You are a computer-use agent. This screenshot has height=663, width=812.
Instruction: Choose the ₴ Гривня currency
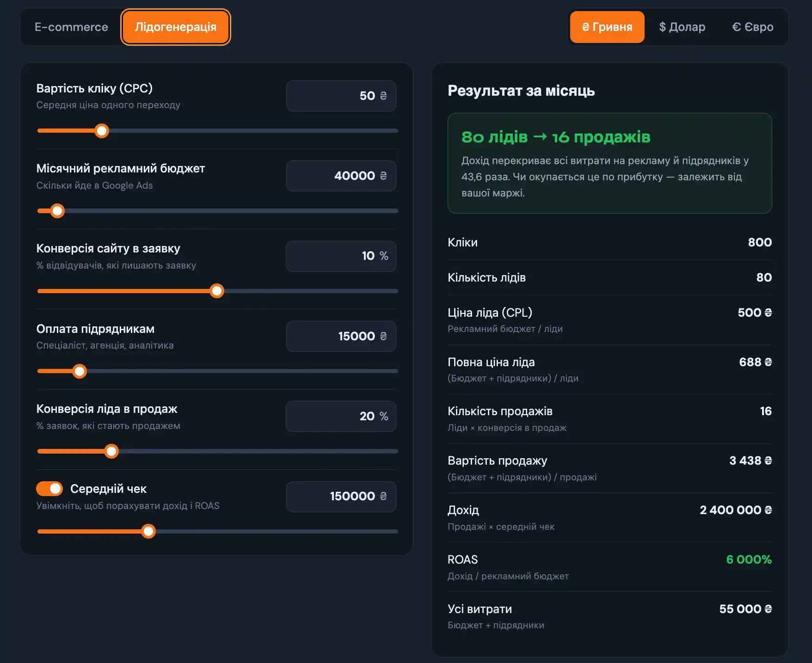click(x=607, y=27)
